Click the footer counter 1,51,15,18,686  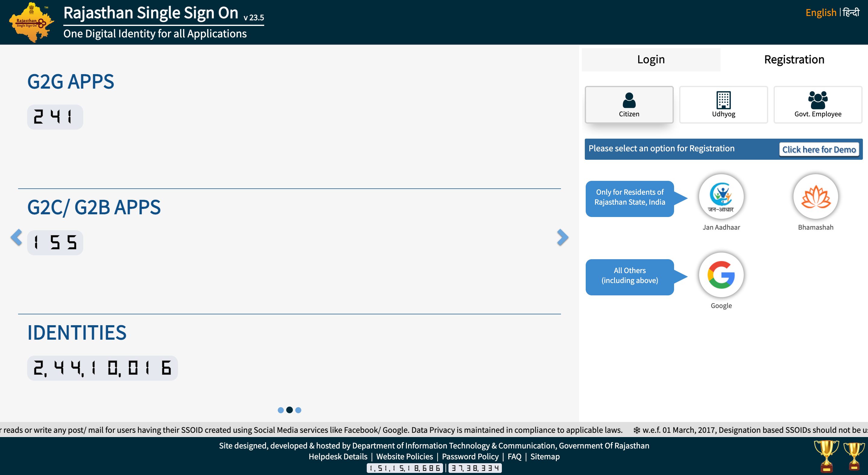[405, 468]
